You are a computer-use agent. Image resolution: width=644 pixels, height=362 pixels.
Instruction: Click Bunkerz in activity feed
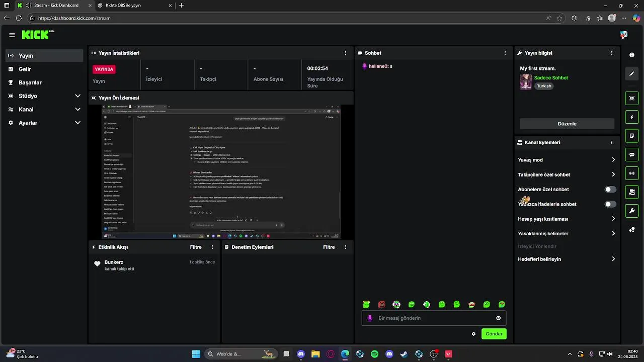114,262
